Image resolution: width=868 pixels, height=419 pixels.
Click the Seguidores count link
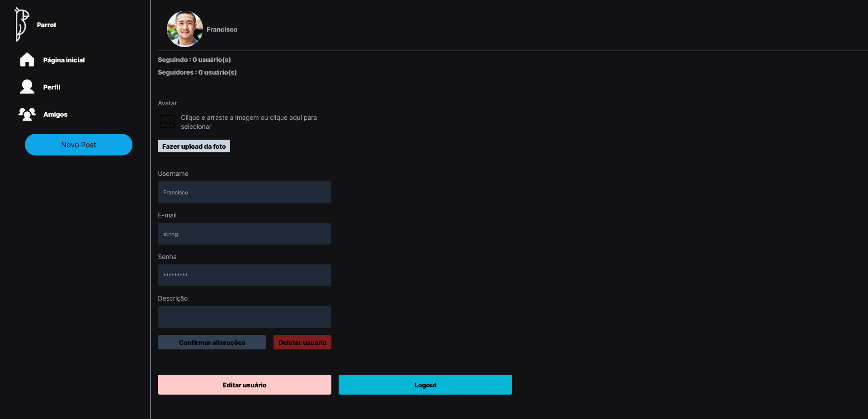point(197,72)
